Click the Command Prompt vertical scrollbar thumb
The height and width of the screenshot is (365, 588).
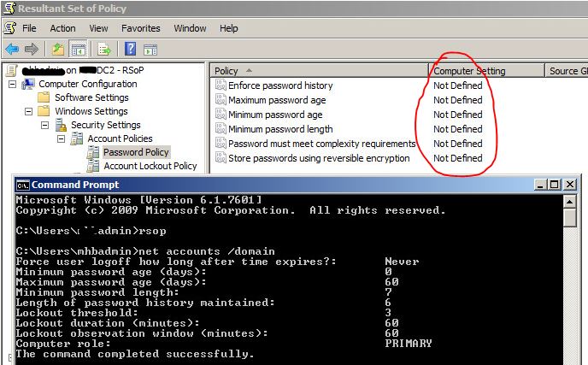pos(569,218)
